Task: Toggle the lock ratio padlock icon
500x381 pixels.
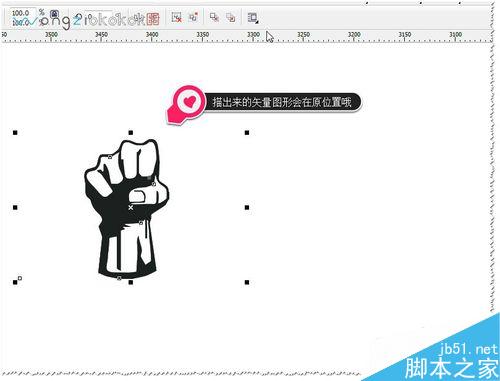Action: (x=54, y=14)
